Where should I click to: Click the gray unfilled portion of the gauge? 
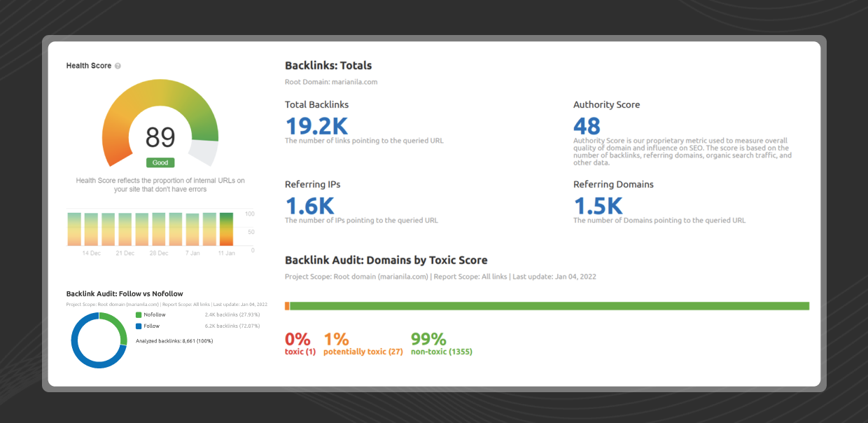pyautogui.click(x=204, y=151)
